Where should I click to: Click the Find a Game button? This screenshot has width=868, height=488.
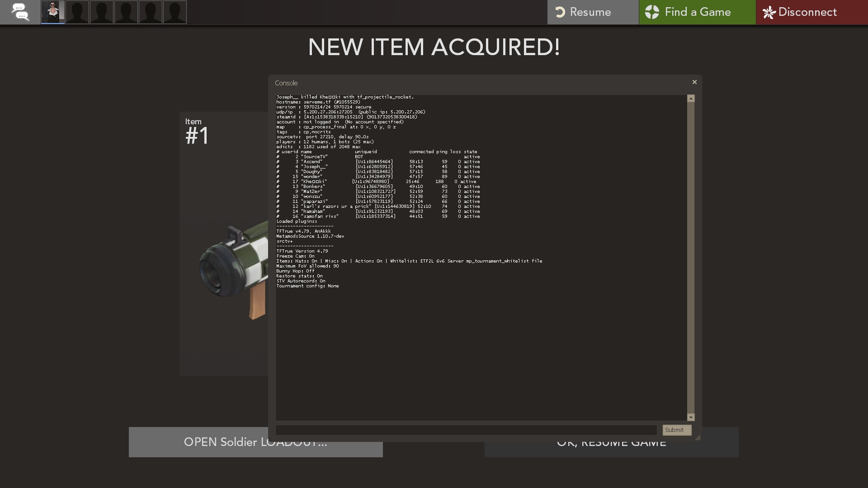697,12
